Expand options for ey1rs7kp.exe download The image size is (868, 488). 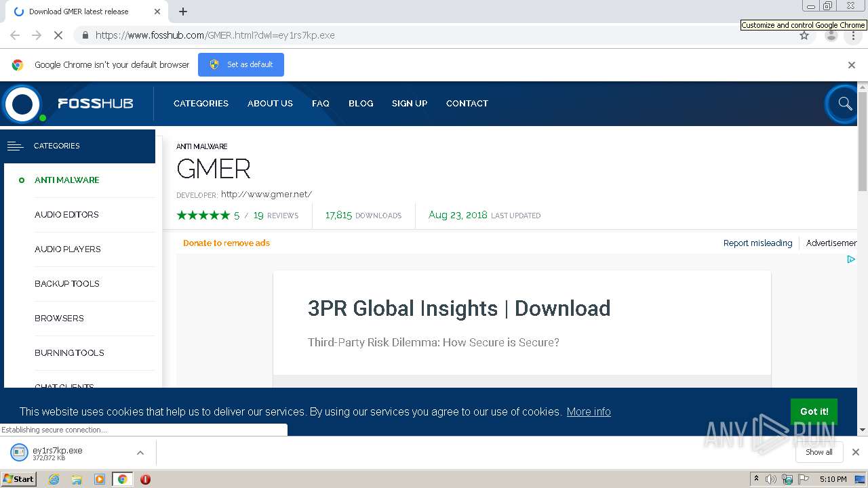pos(140,453)
